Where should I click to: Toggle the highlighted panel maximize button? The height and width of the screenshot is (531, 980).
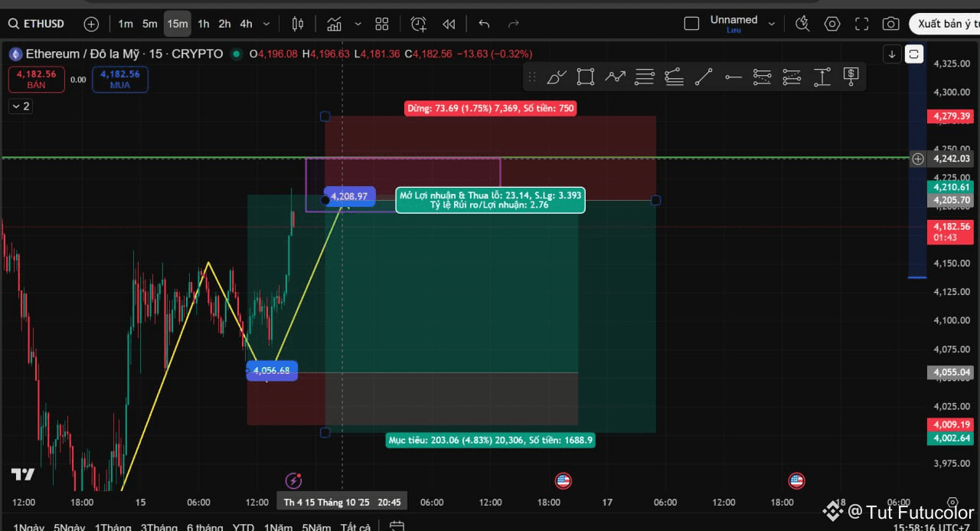click(914, 54)
